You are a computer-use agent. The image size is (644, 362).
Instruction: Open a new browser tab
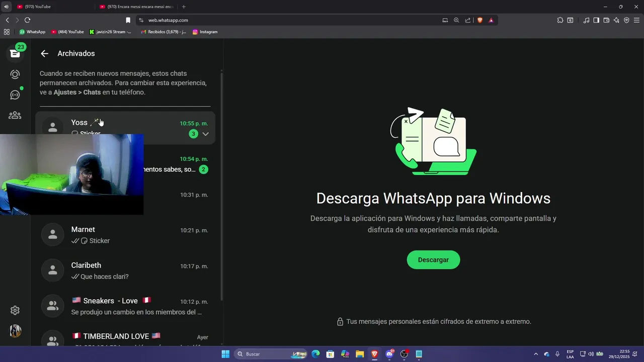184,7
